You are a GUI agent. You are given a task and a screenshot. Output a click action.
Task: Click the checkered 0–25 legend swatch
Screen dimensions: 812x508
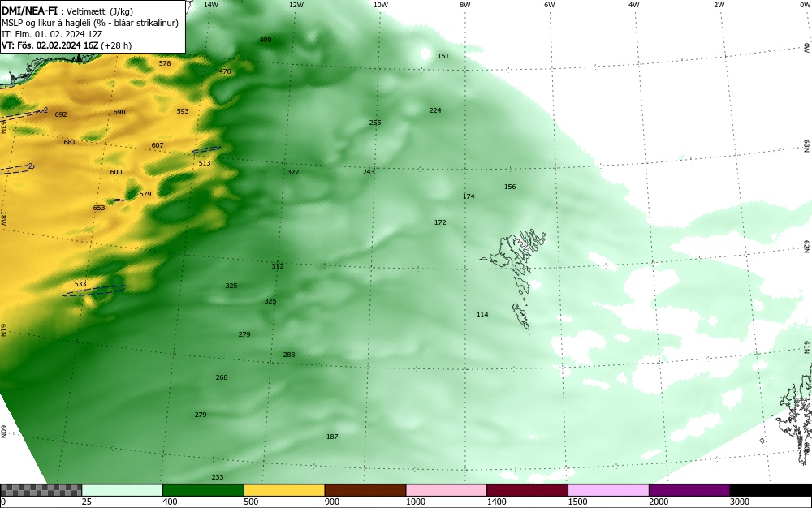(41, 490)
